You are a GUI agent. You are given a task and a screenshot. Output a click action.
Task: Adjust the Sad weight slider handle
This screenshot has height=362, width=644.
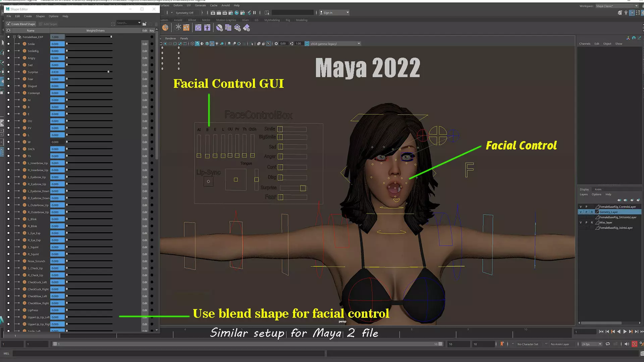[67, 65]
